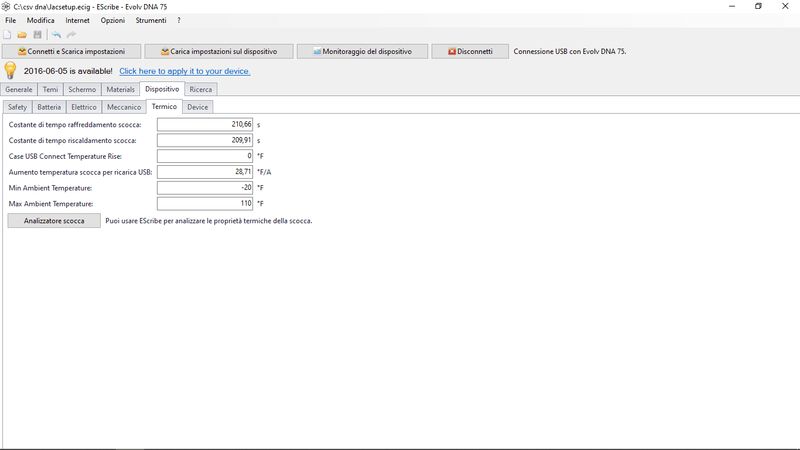This screenshot has height=450, width=800.
Task: Click the Min Ambient Temperature field
Action: click(x=205, y=188)
